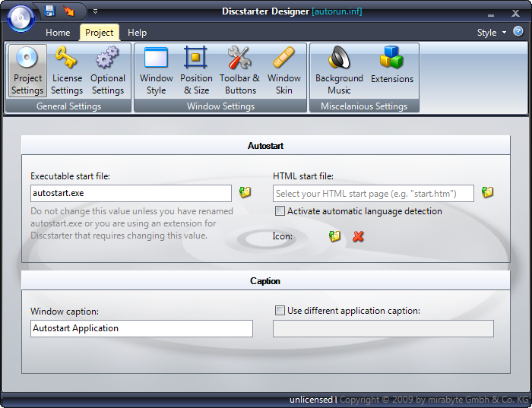Click the HTML start file input field

pos(373,193)
